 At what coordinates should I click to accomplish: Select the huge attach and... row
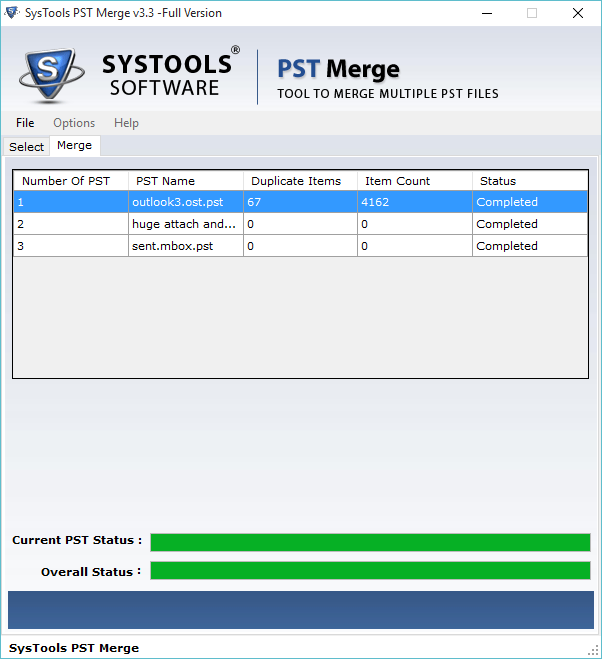(x=301, y=224)
